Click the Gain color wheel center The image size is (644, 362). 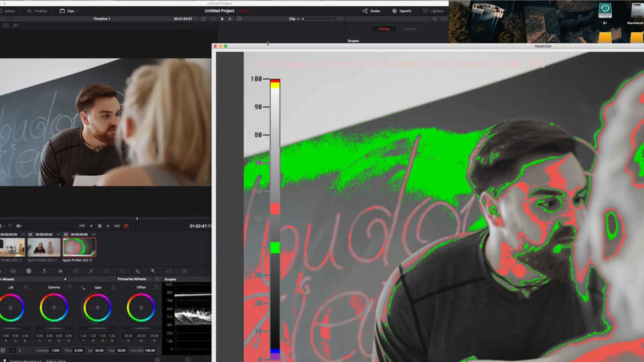click(x=97, y=308)
